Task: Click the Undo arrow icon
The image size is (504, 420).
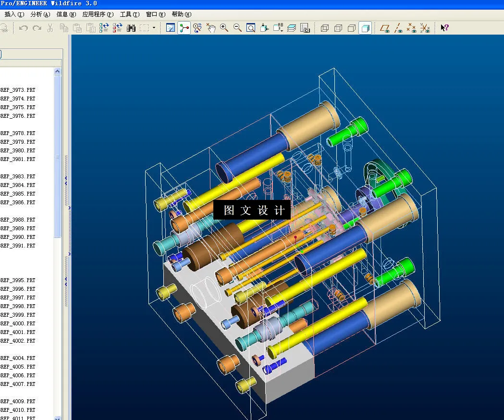Action: tap(24, 28)
